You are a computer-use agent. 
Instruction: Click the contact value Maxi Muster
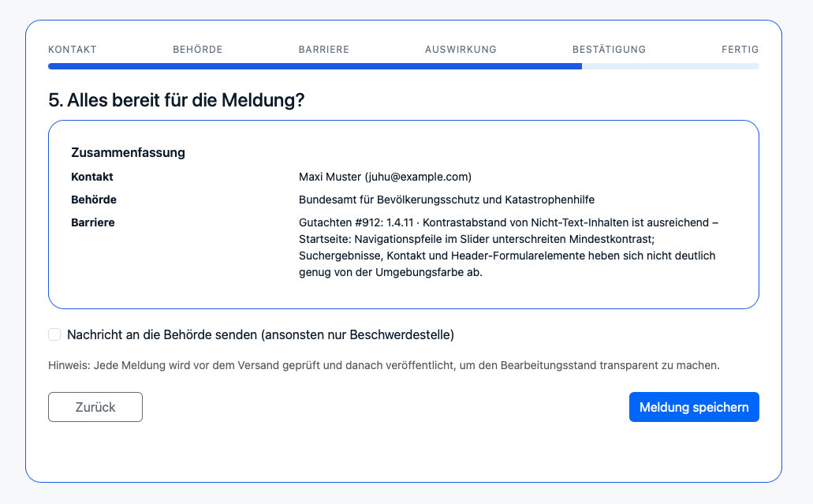pos(385,177)
